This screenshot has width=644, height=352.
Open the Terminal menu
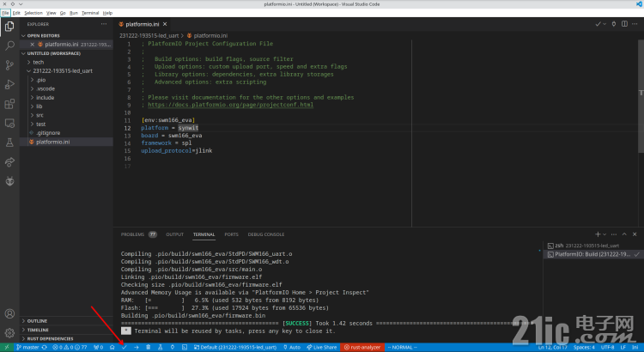coord(90,13)
